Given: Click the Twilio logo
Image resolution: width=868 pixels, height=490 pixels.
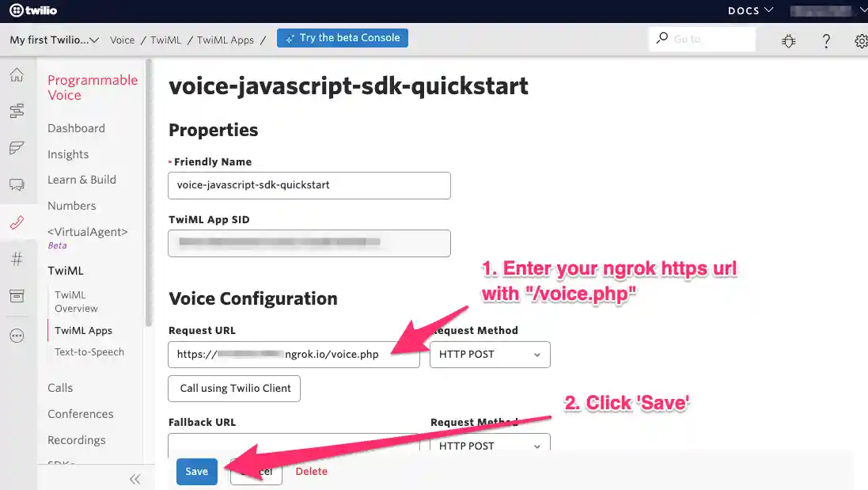Looking at the screenshot, I should 33,10.
